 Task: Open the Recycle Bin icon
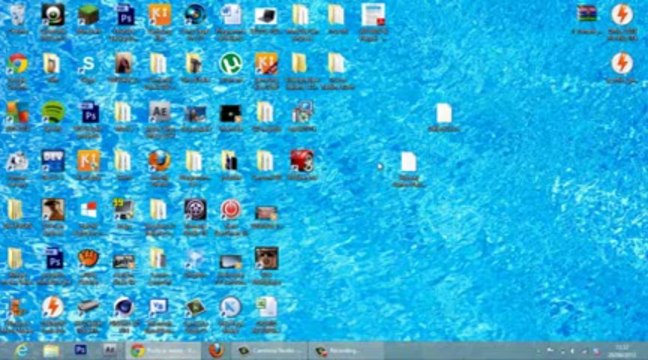pyautogui.click(x=17, y=15)
